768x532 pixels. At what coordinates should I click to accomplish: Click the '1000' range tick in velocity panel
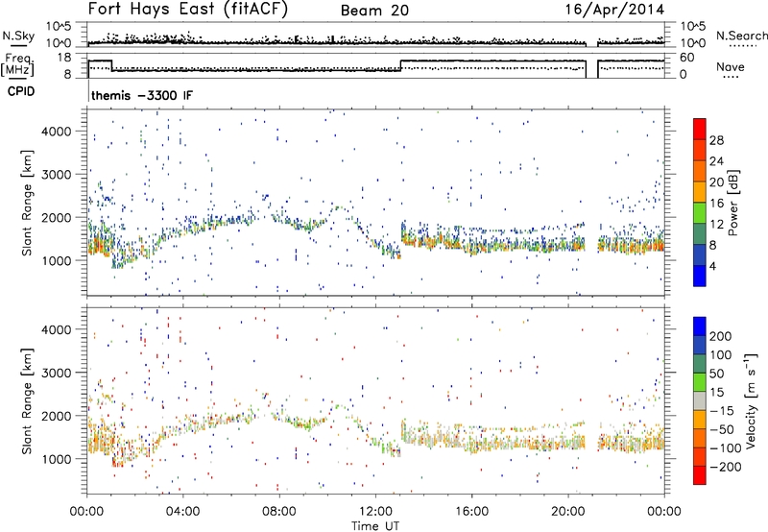(x=57, y=459)
